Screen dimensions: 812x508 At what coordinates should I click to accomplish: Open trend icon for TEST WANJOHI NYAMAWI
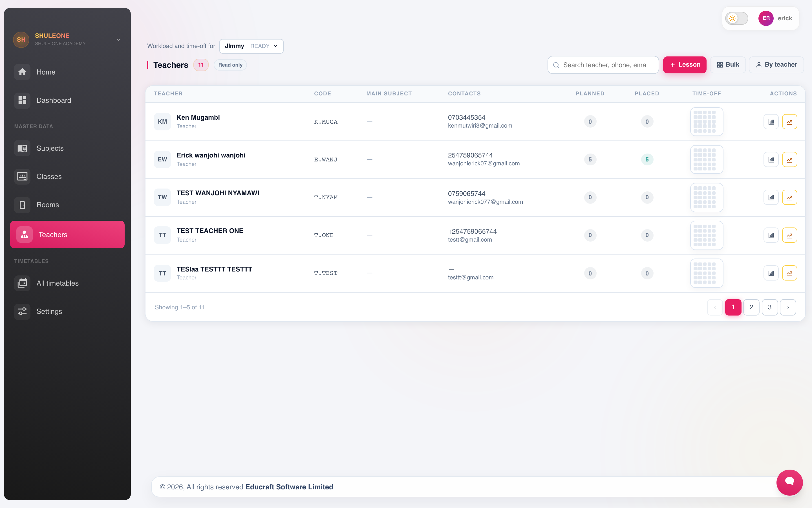(x=789, y=197)
